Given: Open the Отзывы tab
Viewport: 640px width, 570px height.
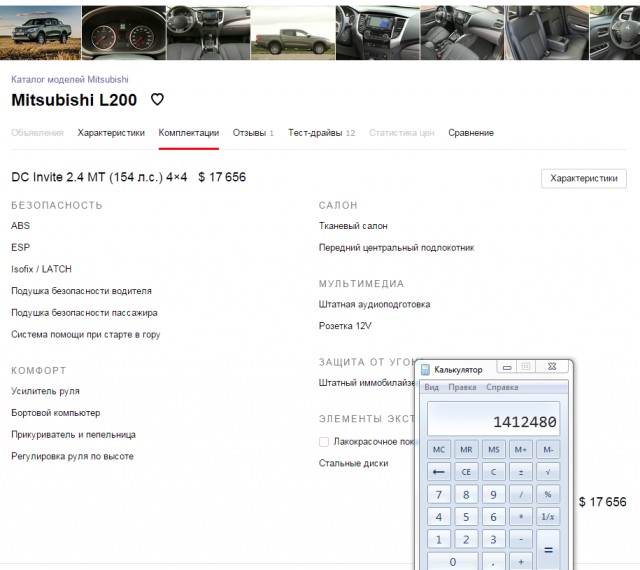Looking at the screenshot, I should click(253, 133).
